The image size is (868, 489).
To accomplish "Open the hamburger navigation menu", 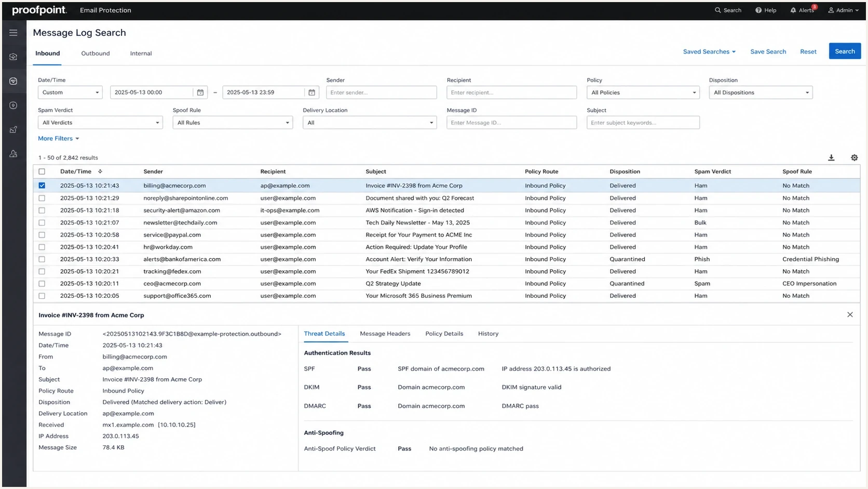I will pos(13,33).
